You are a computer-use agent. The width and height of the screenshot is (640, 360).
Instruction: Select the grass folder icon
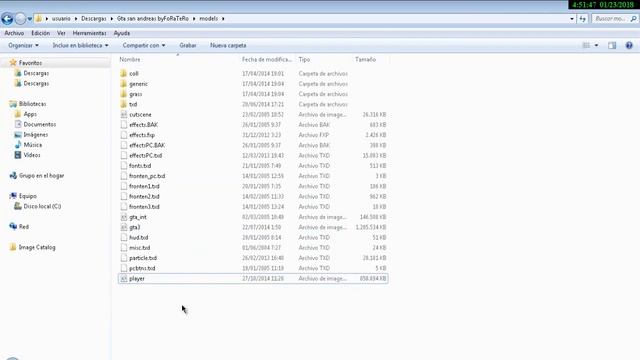[x=124, y=94]
